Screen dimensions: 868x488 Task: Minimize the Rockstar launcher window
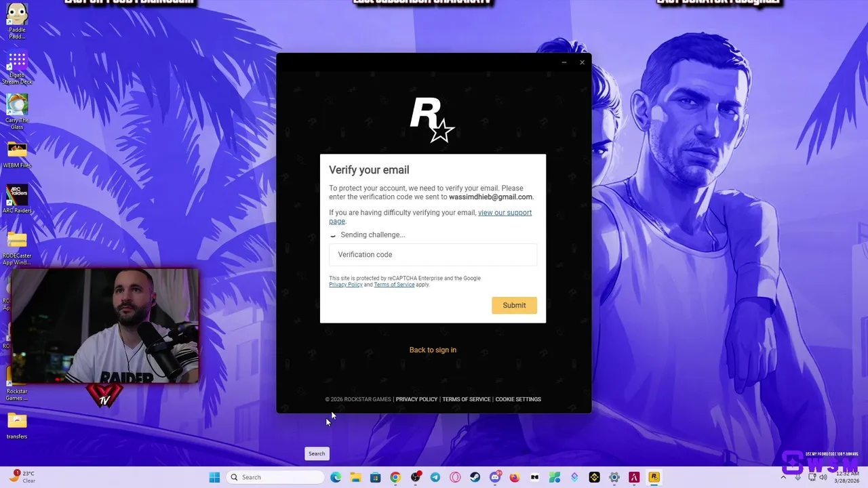point(564,62)
